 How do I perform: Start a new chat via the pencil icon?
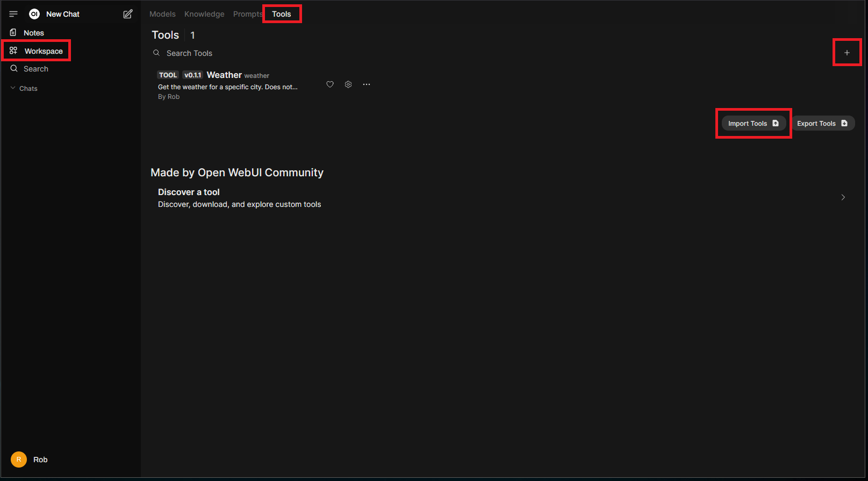pos(128,14)
